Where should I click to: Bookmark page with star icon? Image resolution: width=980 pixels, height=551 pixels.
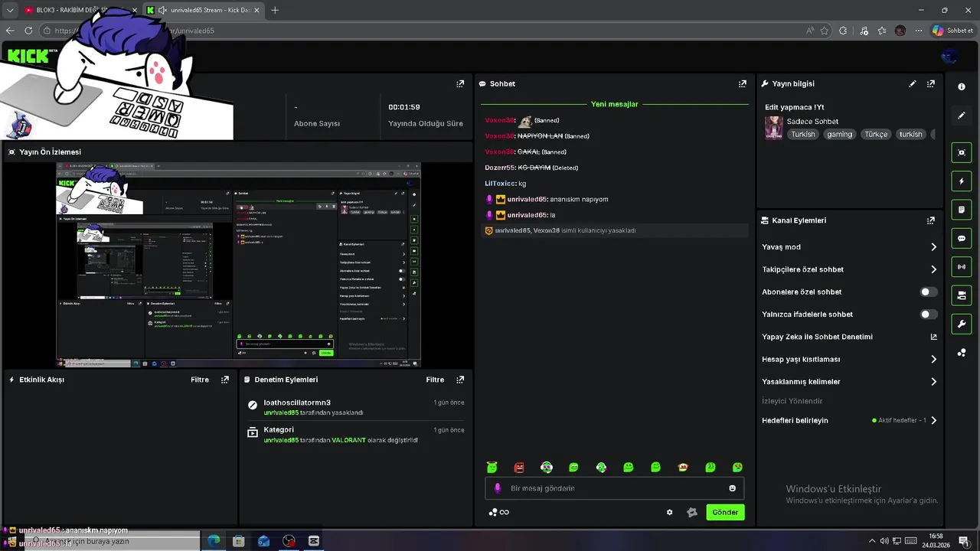tap(825, 31)
